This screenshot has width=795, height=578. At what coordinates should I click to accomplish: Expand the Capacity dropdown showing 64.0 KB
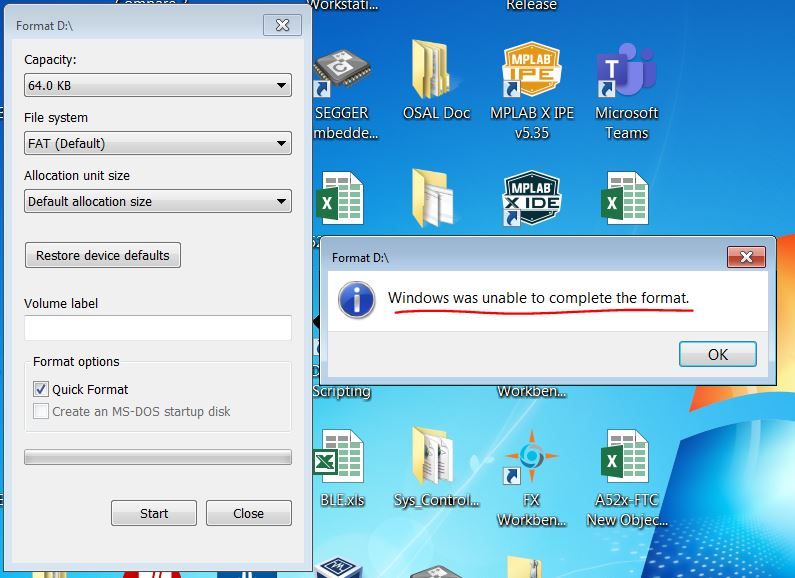158,85
